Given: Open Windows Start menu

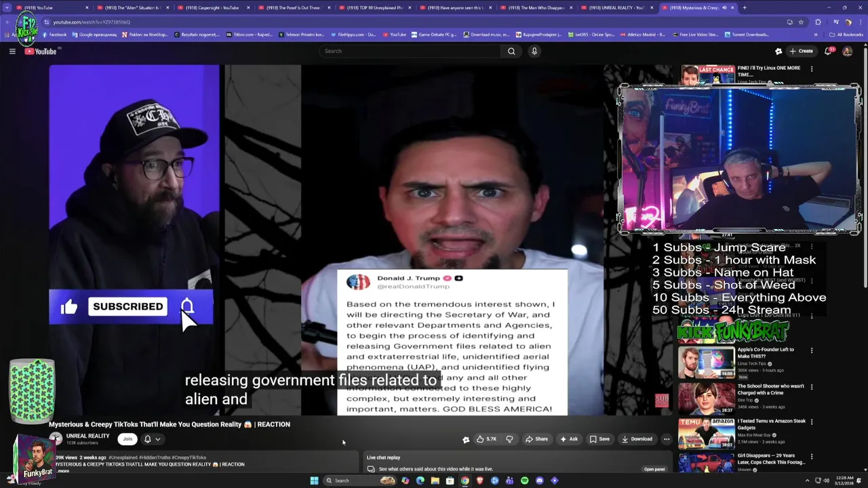Looking at the screenshot, I should click(x=314, y=481).
